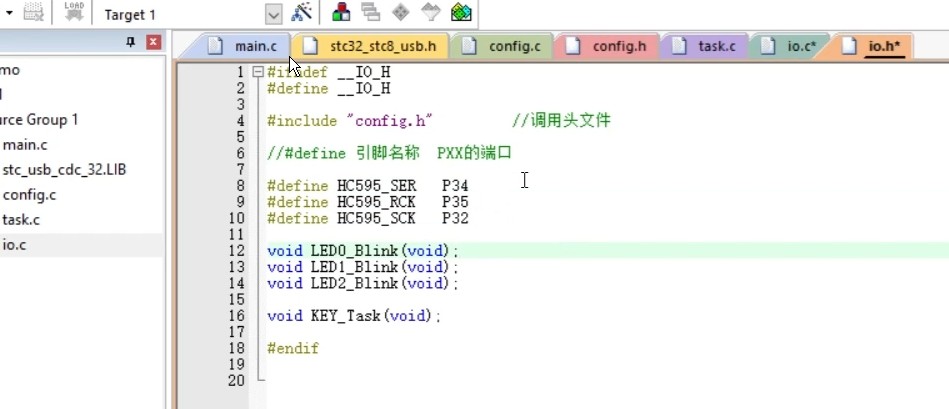949x409 pixels.
Task: Click the Manage Multi-Project Workspace icon
Action: (x=370, y=12)
